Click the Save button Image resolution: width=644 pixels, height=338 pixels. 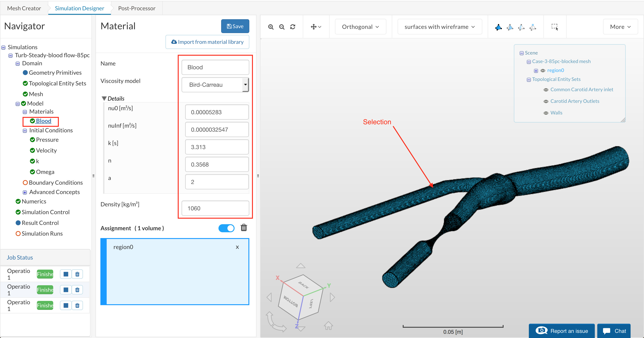235,26
